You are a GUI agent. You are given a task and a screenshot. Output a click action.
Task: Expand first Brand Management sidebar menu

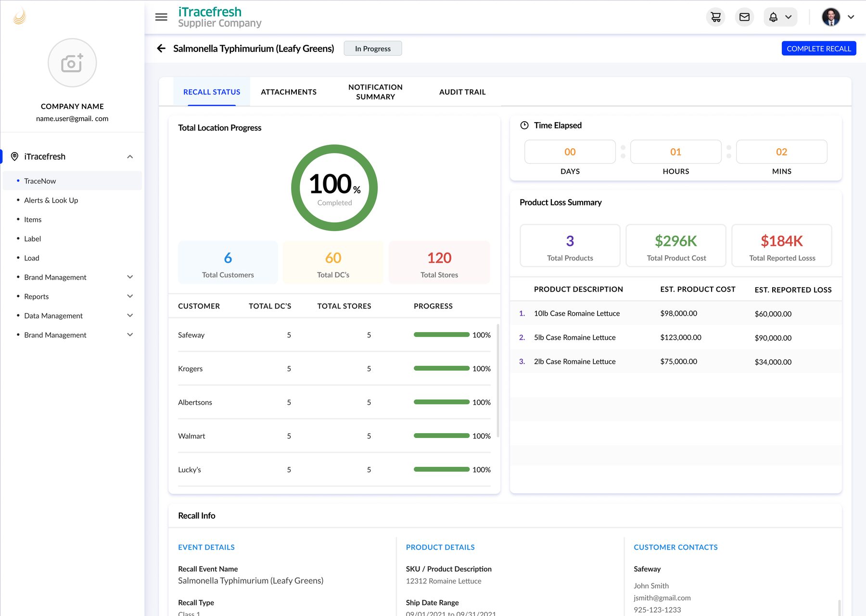pyautogui.click(x=130, y=277)
